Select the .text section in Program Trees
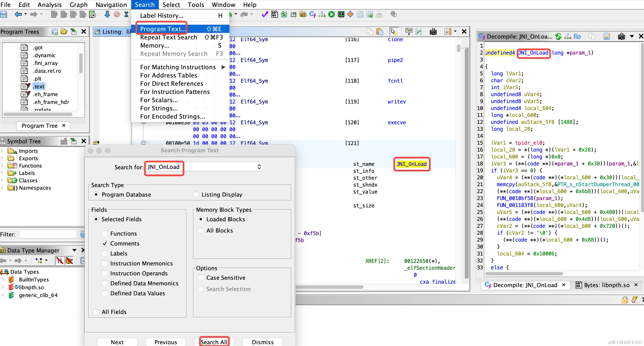644x346 pixels. pyautogui.click(x=39, y=87)
